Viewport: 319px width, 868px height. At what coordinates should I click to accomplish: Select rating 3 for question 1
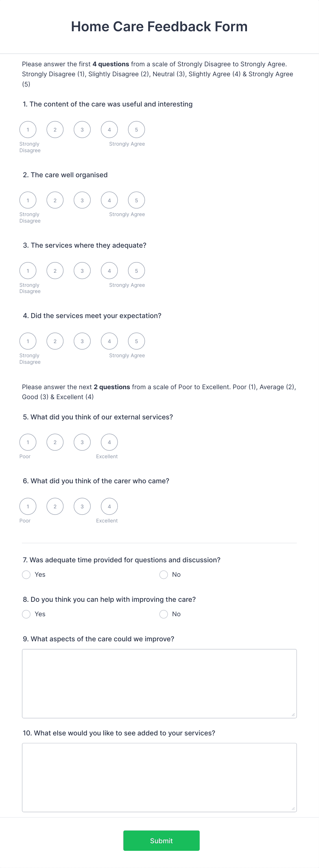[82, 129]
